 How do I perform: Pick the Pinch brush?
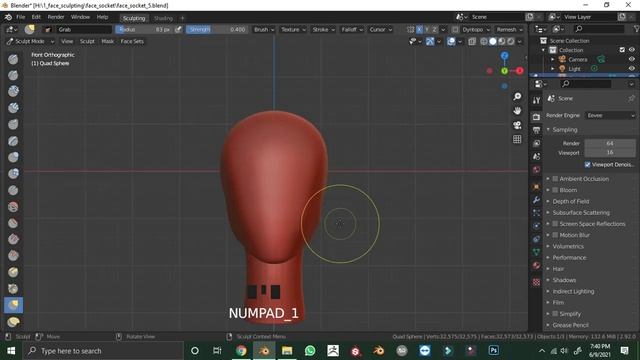13,289
